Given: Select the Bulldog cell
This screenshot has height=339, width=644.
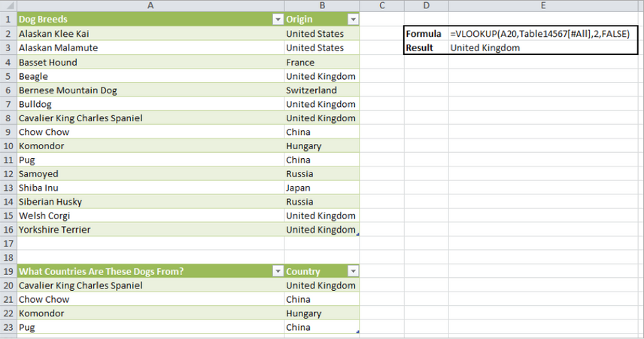Looking at the screenshot, I should (150, 104).
